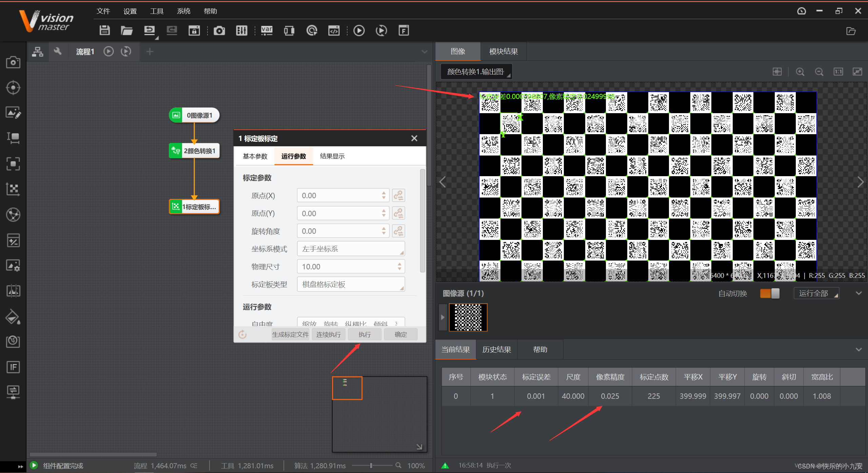868x473 pixels.
Task: Set image view to 1:1 scale
Action: (838, 72)
